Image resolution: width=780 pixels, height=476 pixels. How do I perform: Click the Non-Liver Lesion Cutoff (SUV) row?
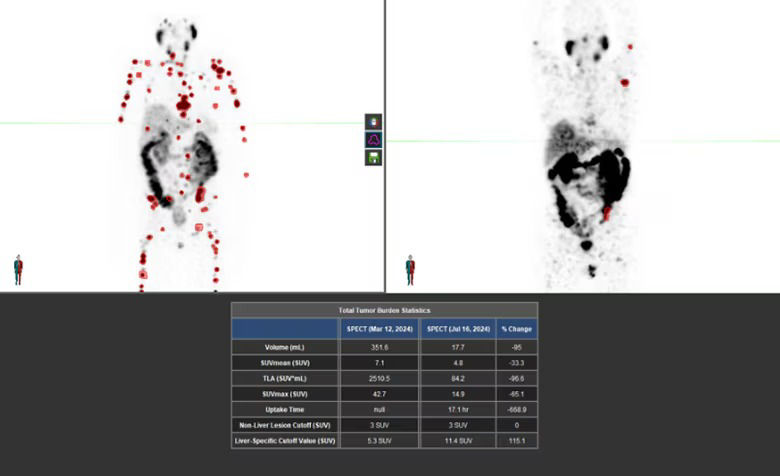click(285, 425)
